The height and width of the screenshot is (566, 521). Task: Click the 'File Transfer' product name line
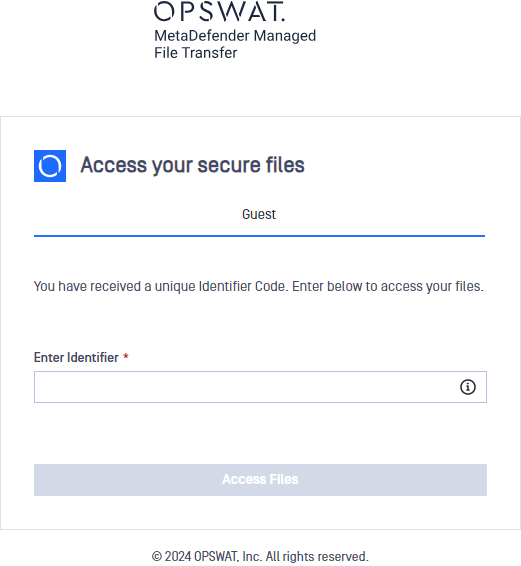pos(196,53)
